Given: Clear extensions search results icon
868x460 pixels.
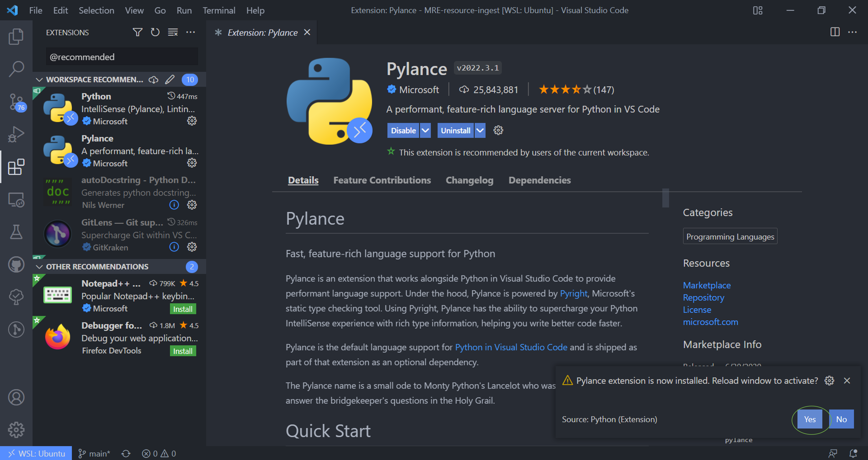Looking at the screenshot, I should (x=173, y=32).
